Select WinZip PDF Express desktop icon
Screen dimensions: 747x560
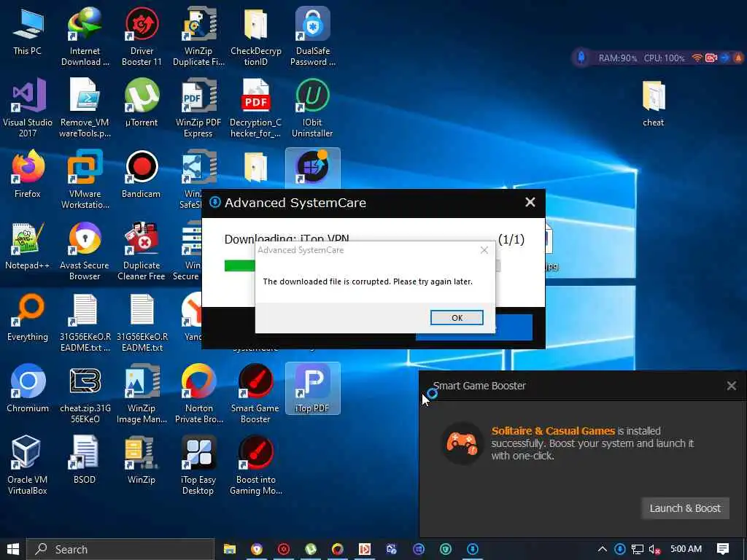198,108
